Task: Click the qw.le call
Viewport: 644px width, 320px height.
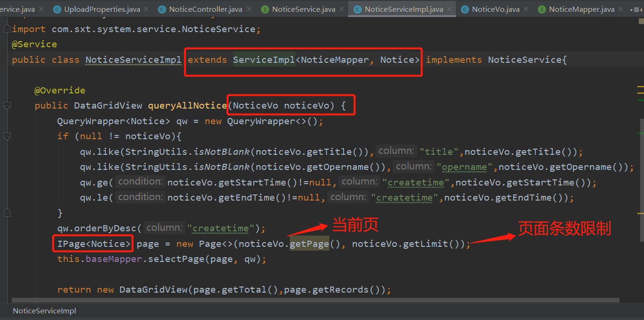Action: pos(96,198)
